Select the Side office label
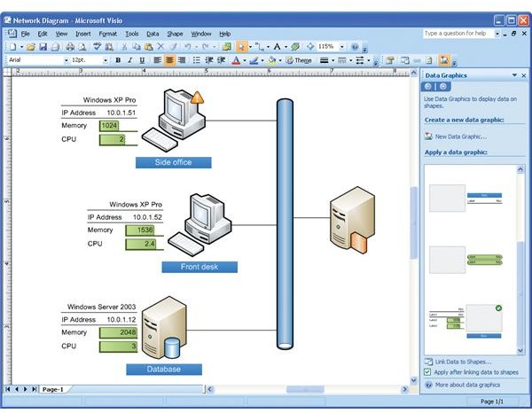The width and height of the screenshot is (532, 413). (174, 162)
